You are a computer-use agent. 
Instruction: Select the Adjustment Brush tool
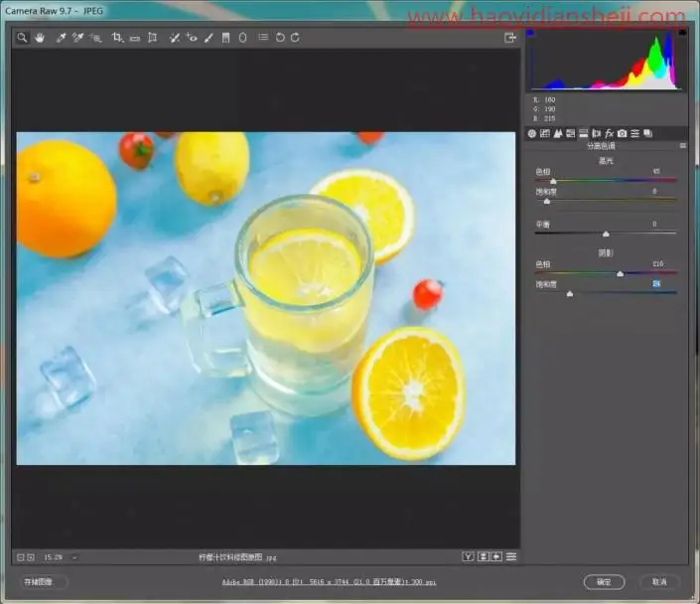pyautogui.click(x=209, y=38)
